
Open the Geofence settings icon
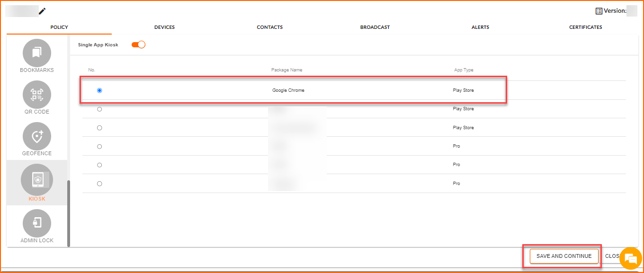[37, 136]
